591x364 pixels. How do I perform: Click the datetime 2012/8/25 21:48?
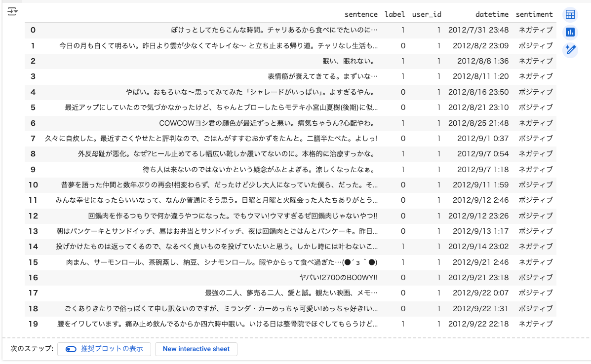click(x=478, y=123)
